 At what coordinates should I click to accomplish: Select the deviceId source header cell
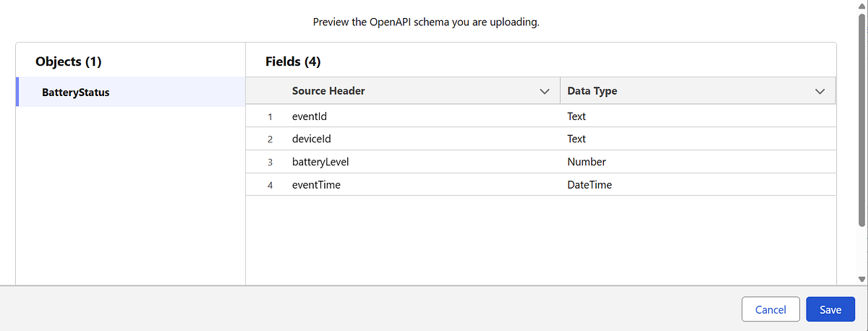click(x=311, y=139)
